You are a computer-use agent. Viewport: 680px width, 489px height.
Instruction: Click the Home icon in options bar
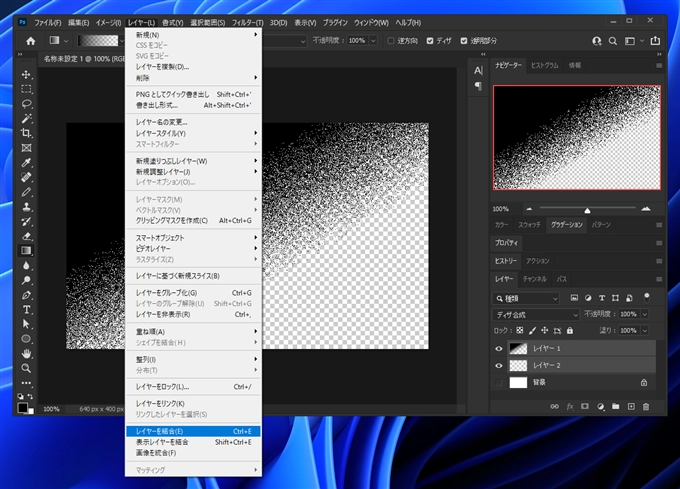pyautogui.click(x=30, y=41)
